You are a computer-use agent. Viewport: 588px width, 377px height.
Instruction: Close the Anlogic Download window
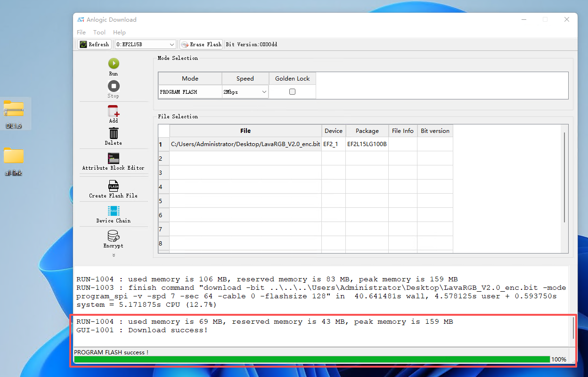coord(567,19)
